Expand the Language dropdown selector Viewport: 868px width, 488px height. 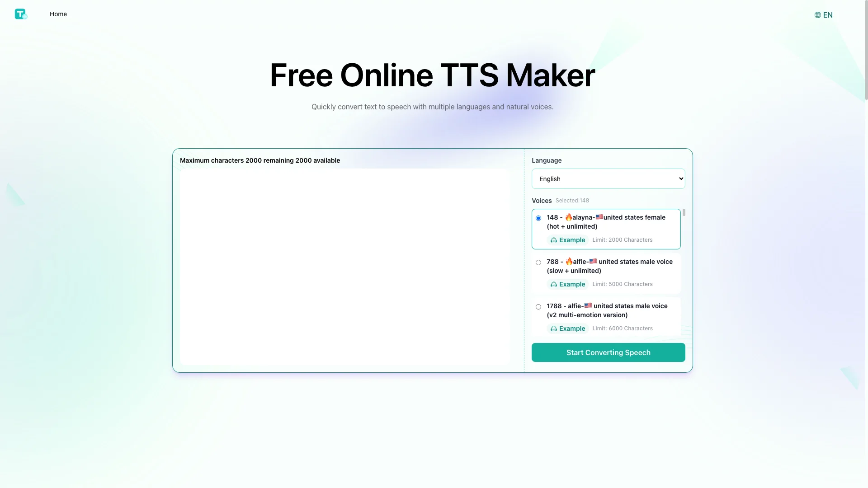(x=608, y=179)
